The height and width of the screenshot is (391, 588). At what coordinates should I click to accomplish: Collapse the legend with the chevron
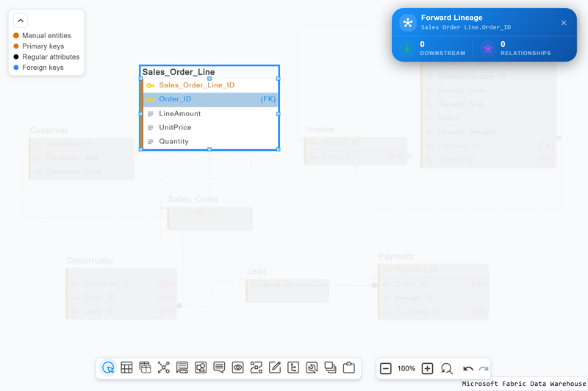pyautogui.click(x=21, y=21)
